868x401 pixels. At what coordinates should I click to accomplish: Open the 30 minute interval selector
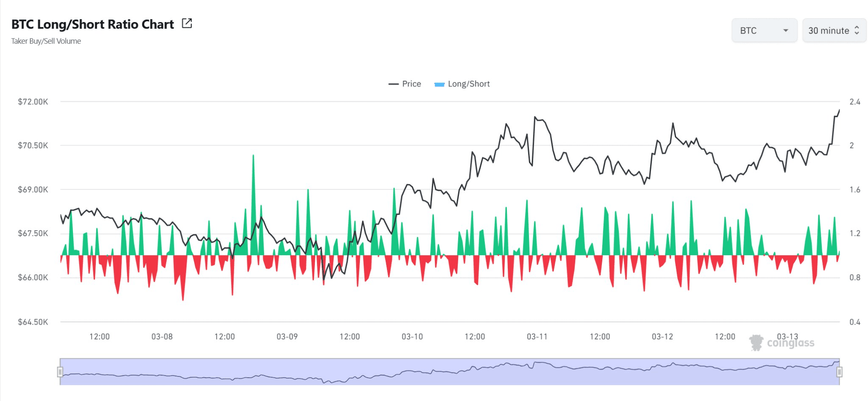[829, 31]
